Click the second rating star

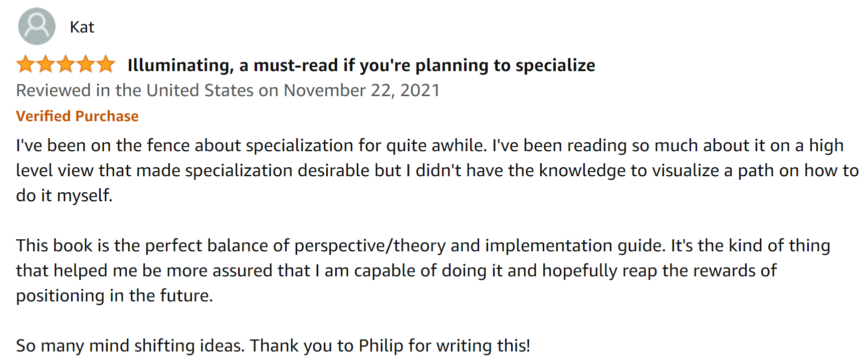pos(46,65)
